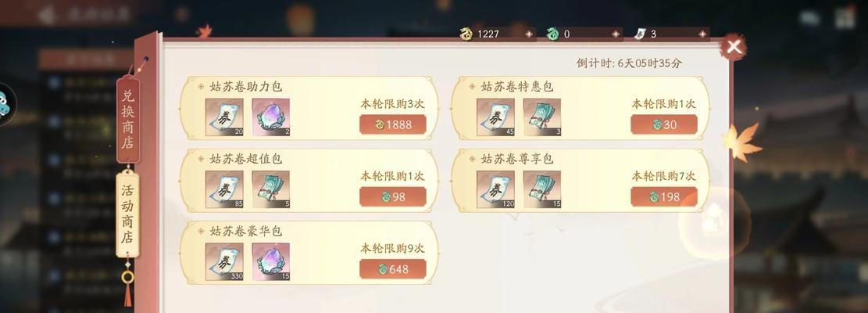Image resolution: width=868 pixels, height=313 pixels.
Task: Click the green banknote icon in 姑苏卷特惠包
Action: click(x=542, y=117)
